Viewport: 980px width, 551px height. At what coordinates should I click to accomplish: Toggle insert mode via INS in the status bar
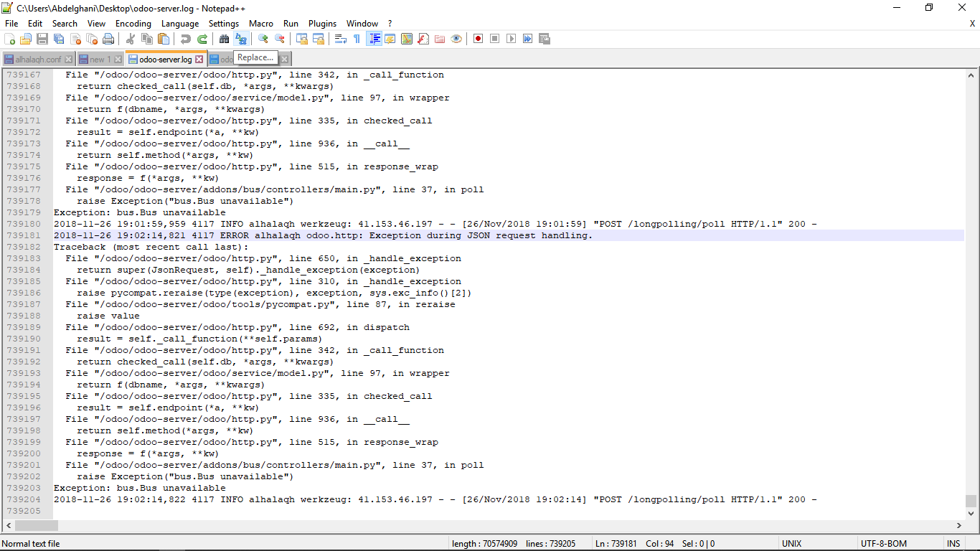pyautogui.click(x=953, y=544)
